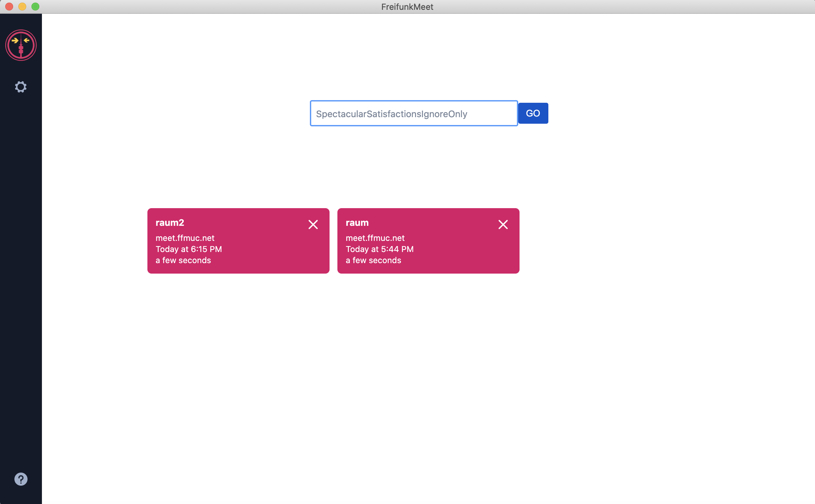Click the placeholder text SpectacularSatisfactionsIgnoreOnly
Screen dimensions: 815x504
391,114
